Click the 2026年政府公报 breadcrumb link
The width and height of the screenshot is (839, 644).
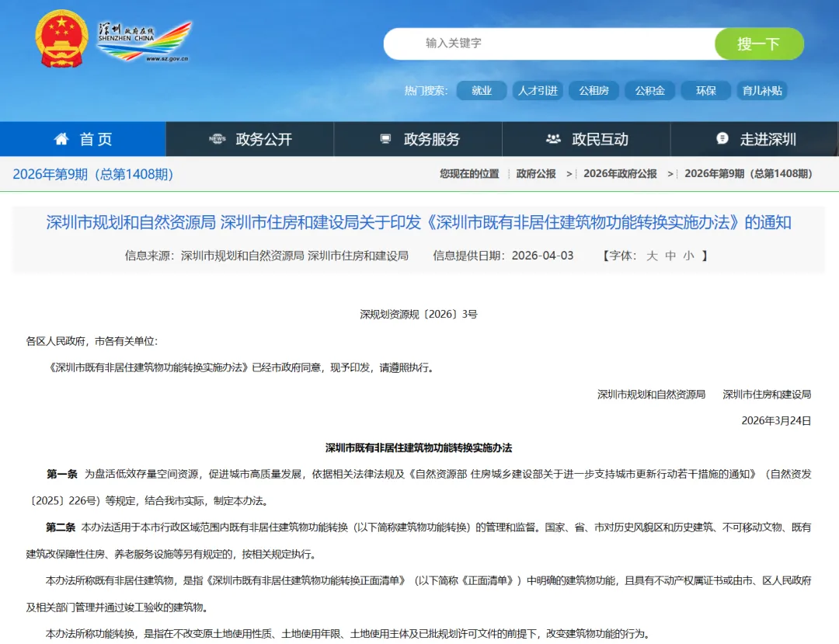click(x=620, y=174)
